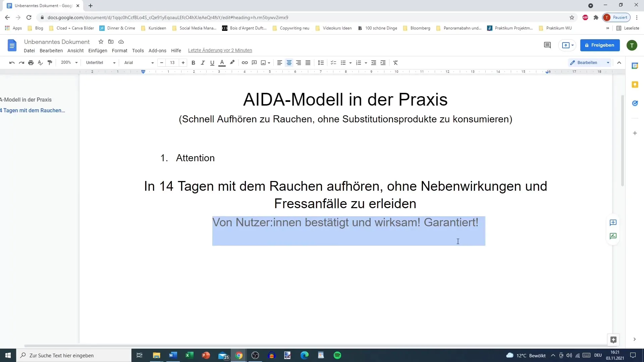Open the zoom level dropdown
The height and width of the screenshot is (362, 644).
pyautogui.click(x=69, y=63)
